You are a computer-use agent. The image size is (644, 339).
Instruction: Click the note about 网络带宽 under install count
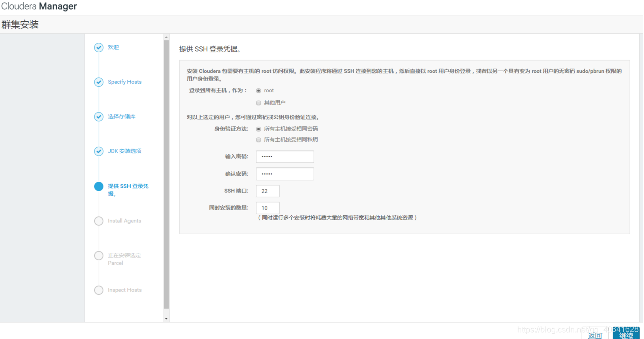coord(337,218)
